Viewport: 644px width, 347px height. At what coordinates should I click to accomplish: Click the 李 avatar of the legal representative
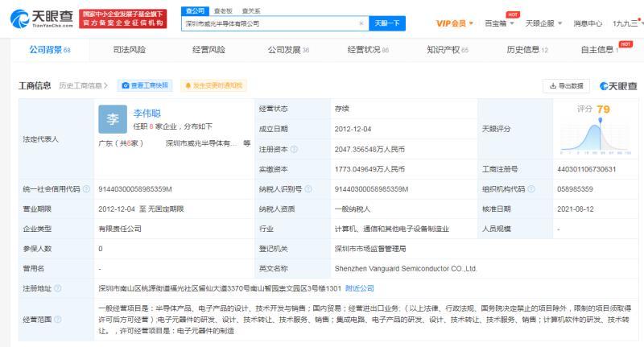pos(112,119)
